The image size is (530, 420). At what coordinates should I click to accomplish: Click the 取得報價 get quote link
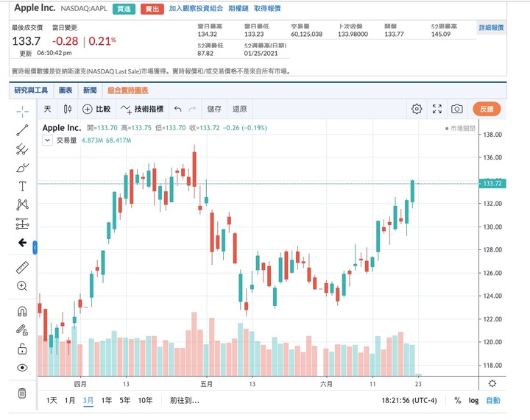tap(267, 8)
